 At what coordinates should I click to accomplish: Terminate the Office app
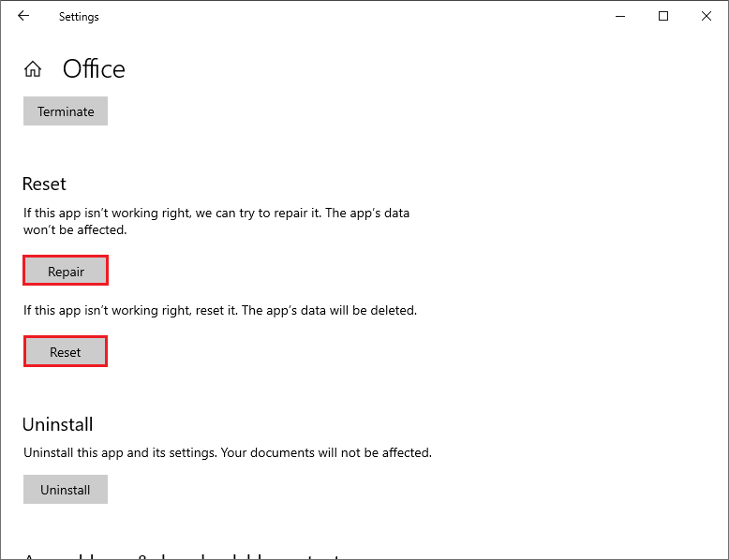(x=66, y=111)
